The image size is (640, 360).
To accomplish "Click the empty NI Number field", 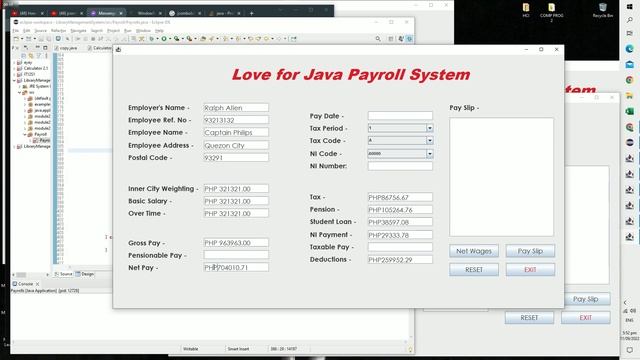I will (x=400, y=166).
